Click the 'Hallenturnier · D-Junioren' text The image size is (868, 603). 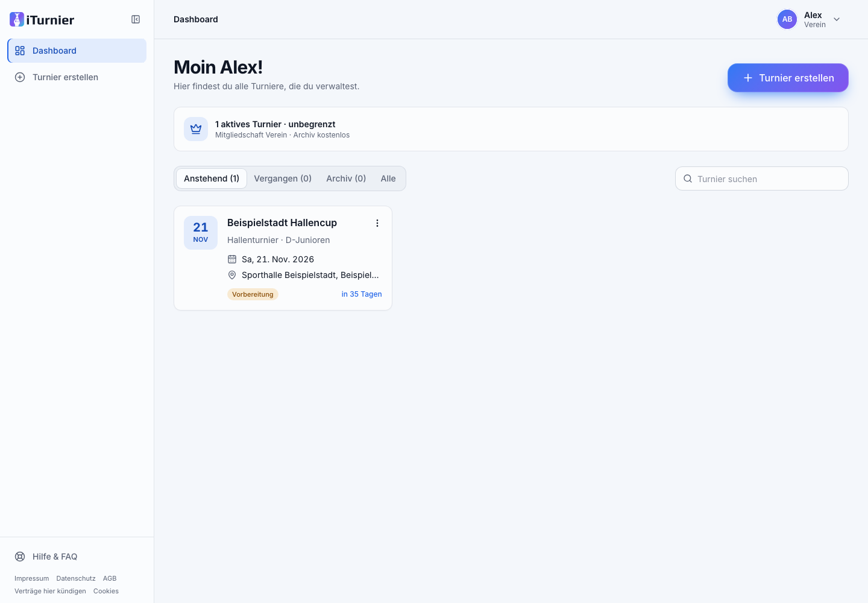(278, 240)
